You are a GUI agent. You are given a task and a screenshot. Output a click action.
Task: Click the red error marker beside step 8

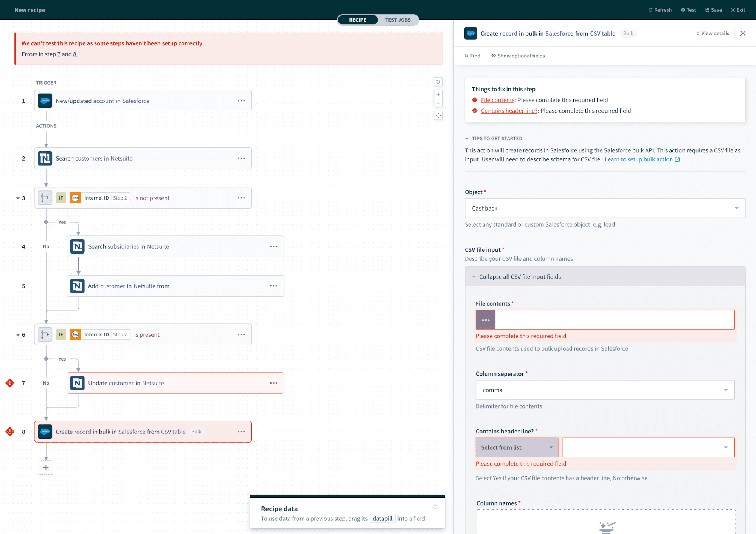click(x=10, y=432)
